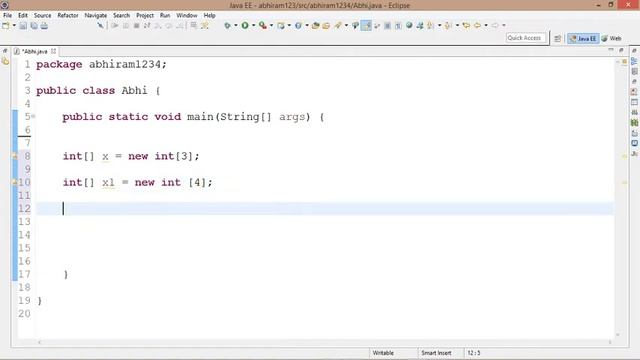
Task: Open the New Java Class dropdown arrow
Action: tap(307, 25)
